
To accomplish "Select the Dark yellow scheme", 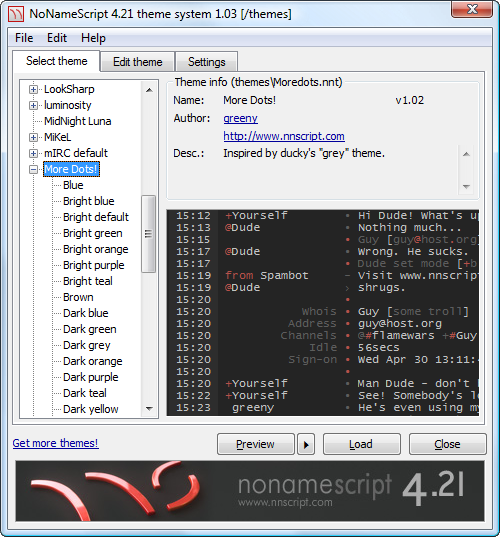I will (91, 409).
